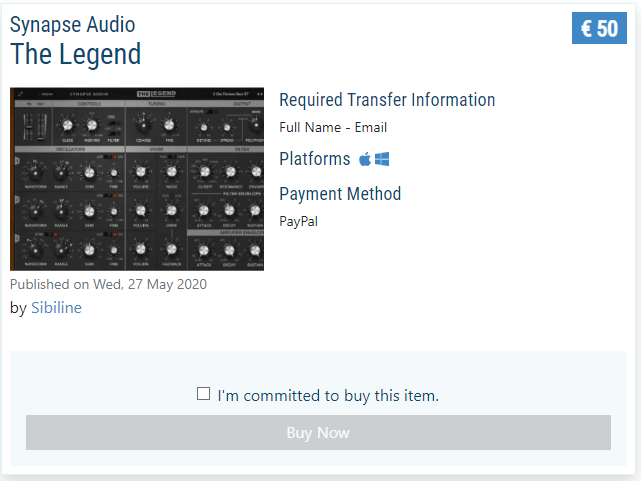Click the pitch bend wheel in the synth image
The image size is (641, 481).
point(29,127)
